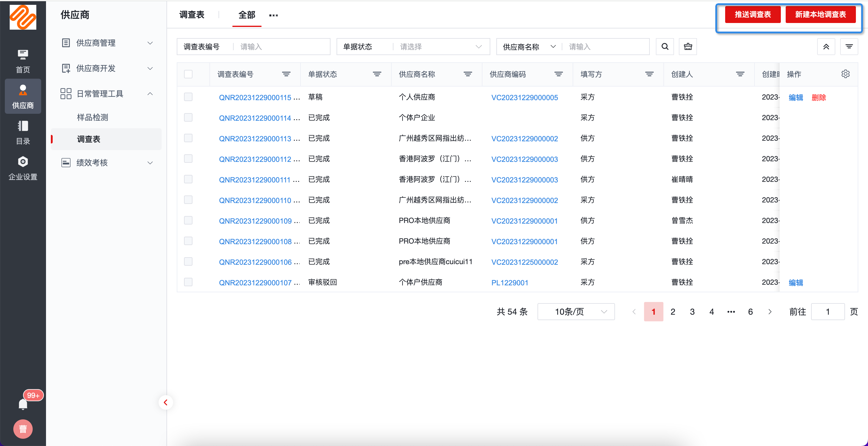868x446 pixels.
Task: Check row QNR20231229000111
Action: click(x=188, y=179)
